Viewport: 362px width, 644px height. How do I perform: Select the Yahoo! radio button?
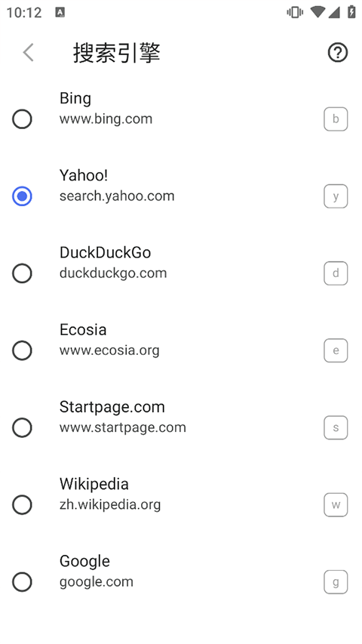click(22, 196)
